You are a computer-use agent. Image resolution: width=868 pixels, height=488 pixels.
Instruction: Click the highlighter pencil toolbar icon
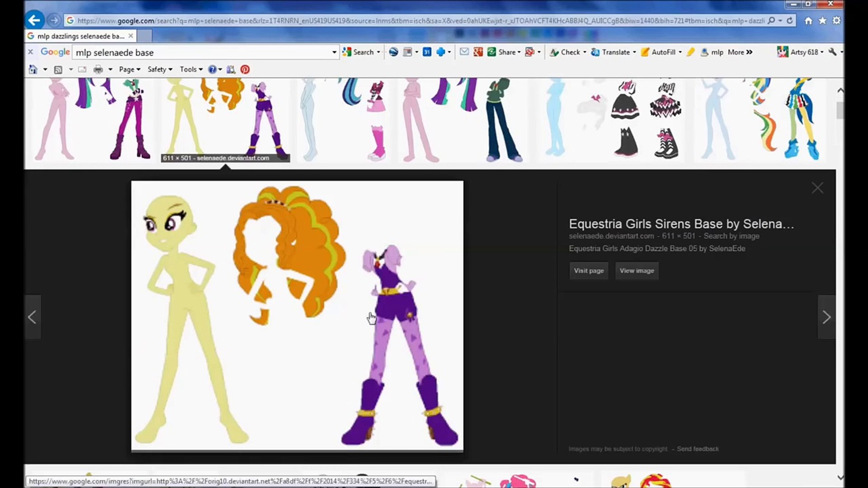[x=690, y=52]
